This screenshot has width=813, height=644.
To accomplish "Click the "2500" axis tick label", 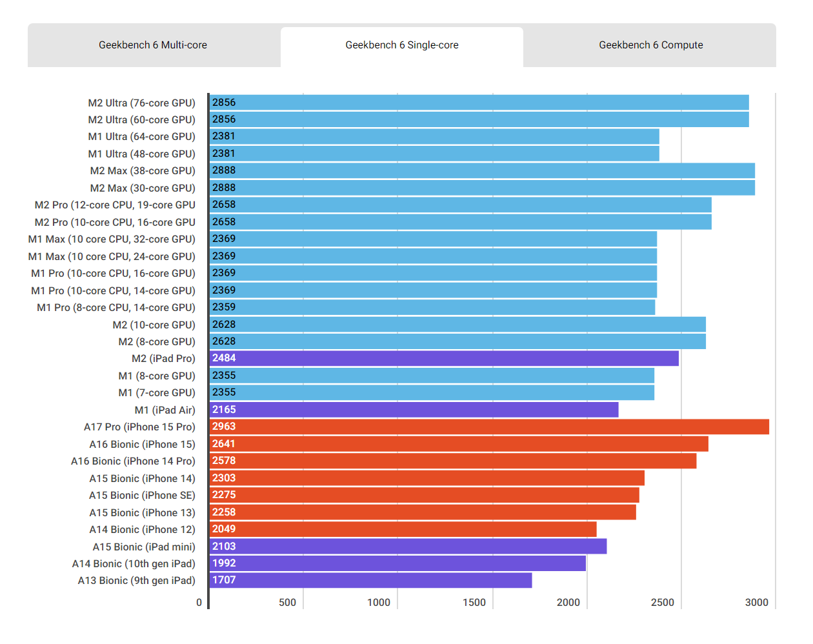I will coord(663,603).
